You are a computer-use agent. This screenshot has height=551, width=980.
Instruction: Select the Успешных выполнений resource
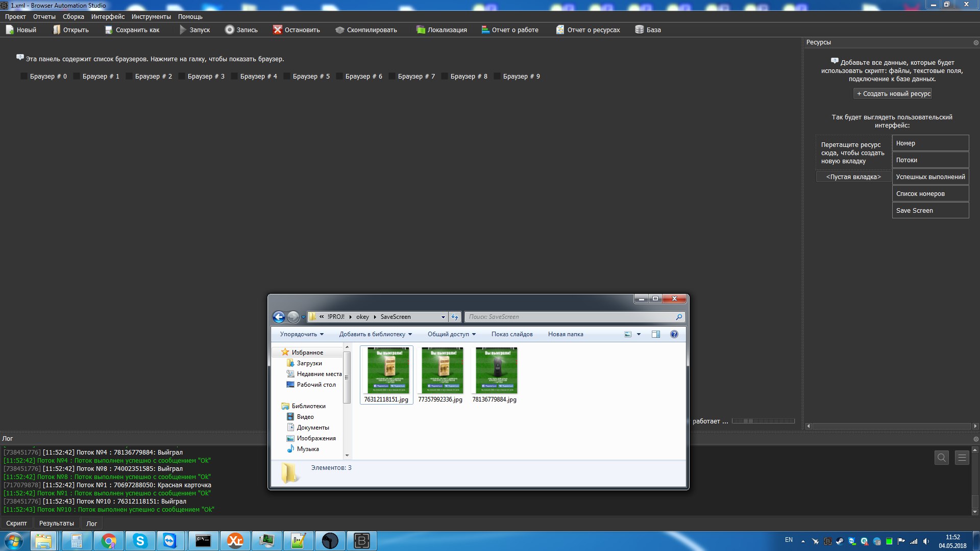pos(930,177)
